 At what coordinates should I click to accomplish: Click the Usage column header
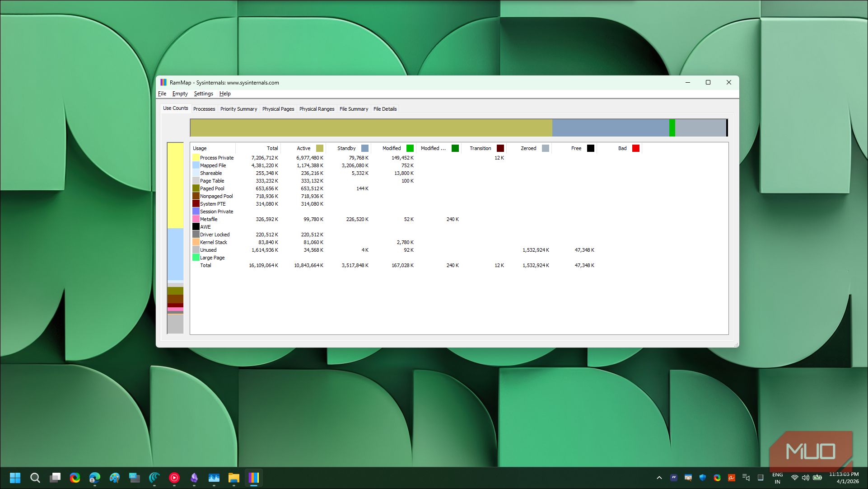click(x=213, y=148)
